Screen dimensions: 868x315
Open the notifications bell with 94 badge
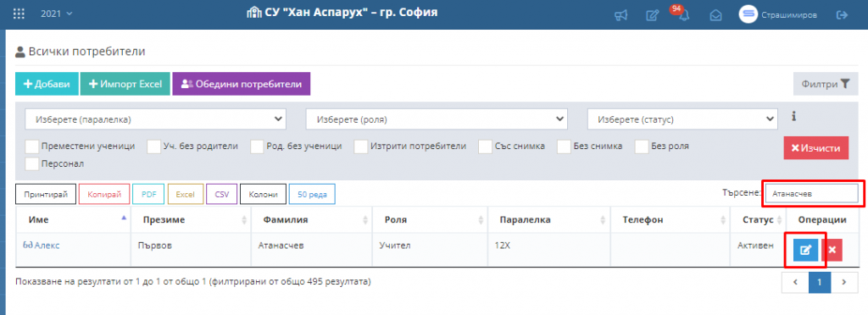(x=684, y=15)
